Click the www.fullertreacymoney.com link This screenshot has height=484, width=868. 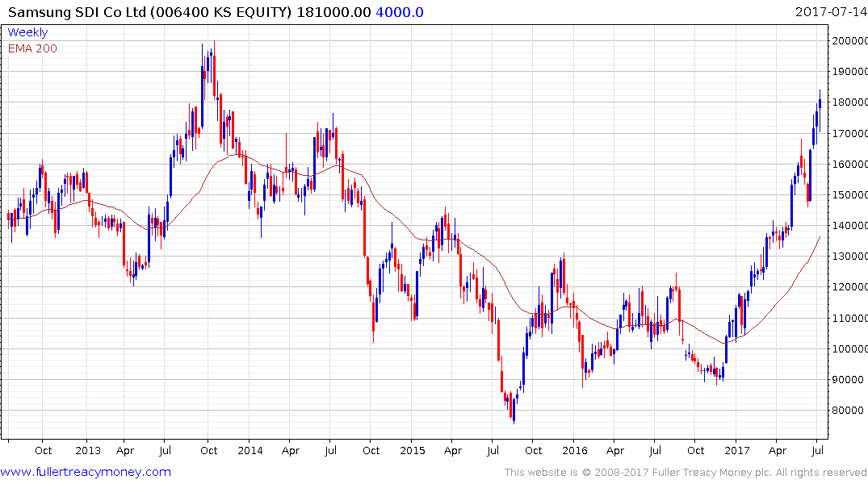click(86, 472)
